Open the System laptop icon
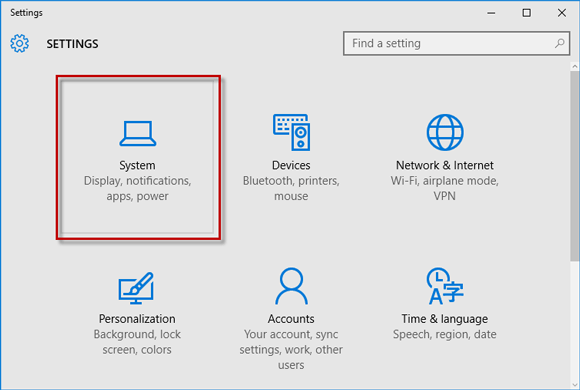580x390 pixels. coord(138,133)
